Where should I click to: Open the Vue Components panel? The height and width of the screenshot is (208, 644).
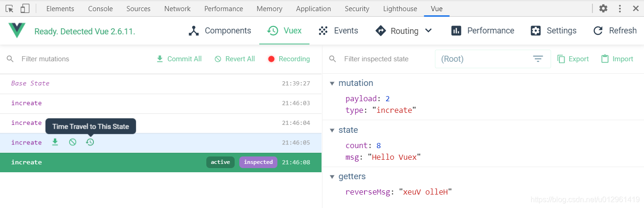coord(220,31)
